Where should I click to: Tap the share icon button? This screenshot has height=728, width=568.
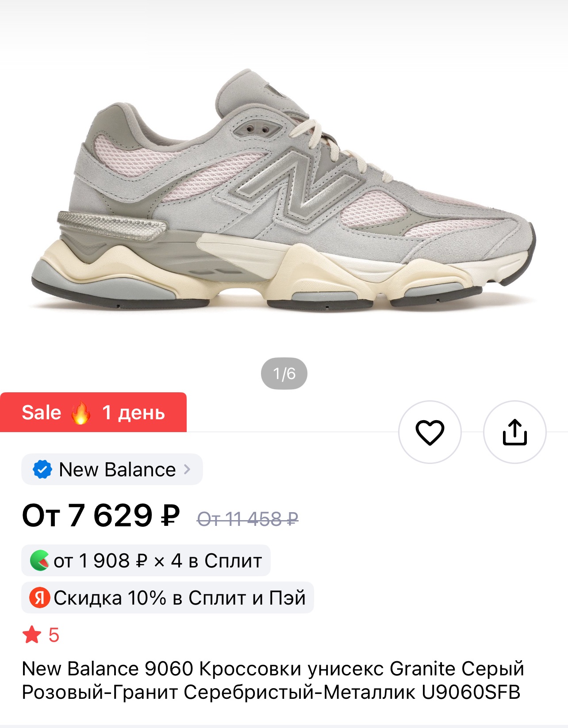(514, 432)
